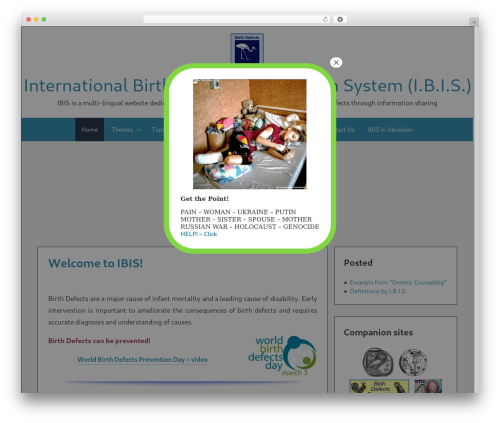Open the Home menu item
The width and height of the screenshot is (500, 423).
(89, 129)
